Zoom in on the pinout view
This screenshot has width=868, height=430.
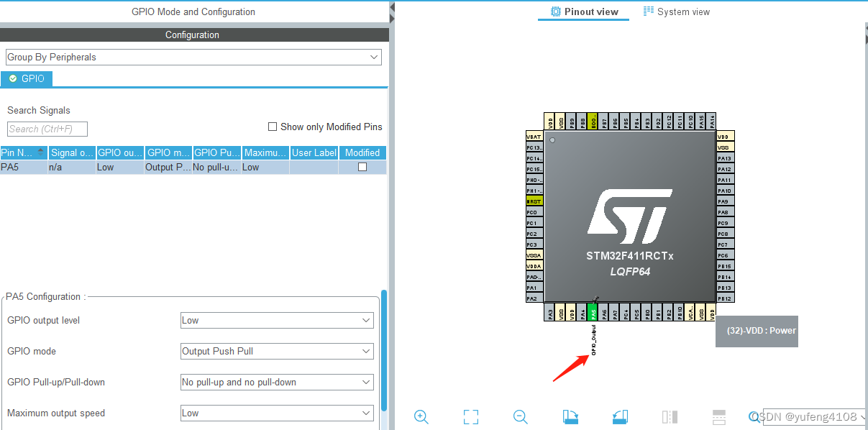(421, 417)
